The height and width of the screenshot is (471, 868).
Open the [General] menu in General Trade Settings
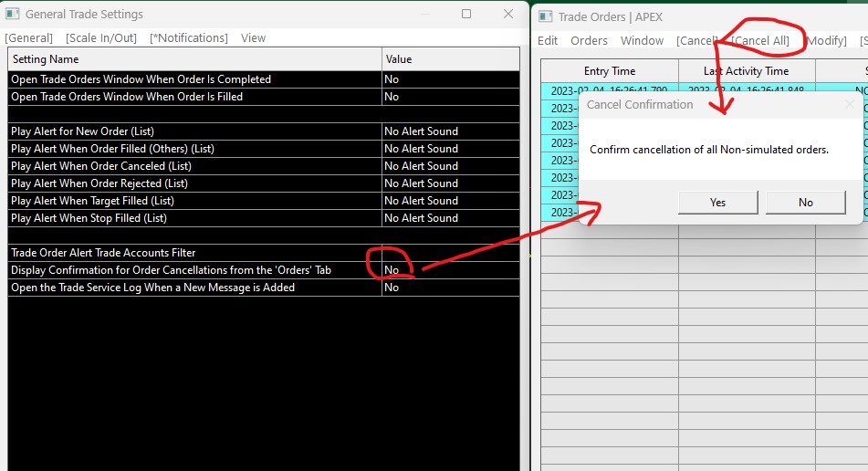click(29, 38)
